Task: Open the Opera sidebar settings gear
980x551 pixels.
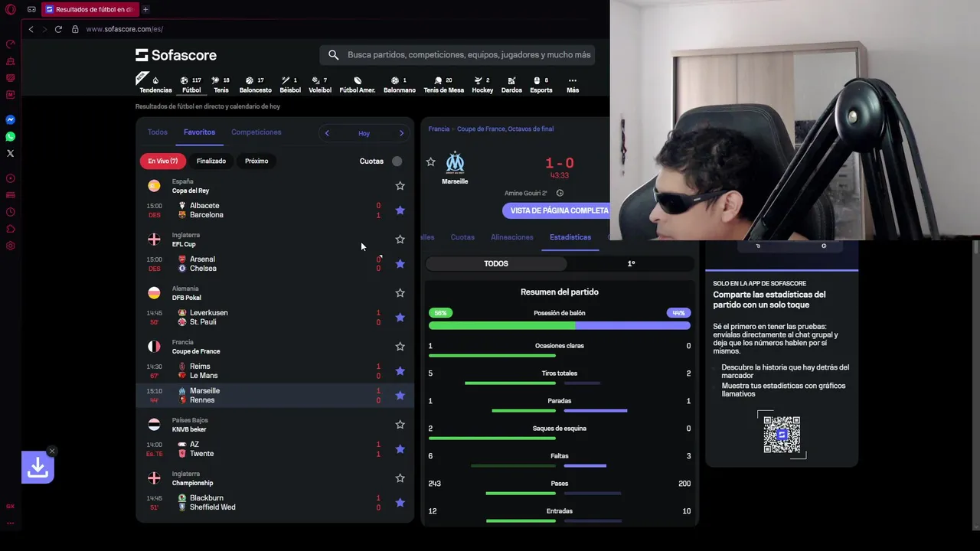Action: pyautogui.click(x=11, y=246)
